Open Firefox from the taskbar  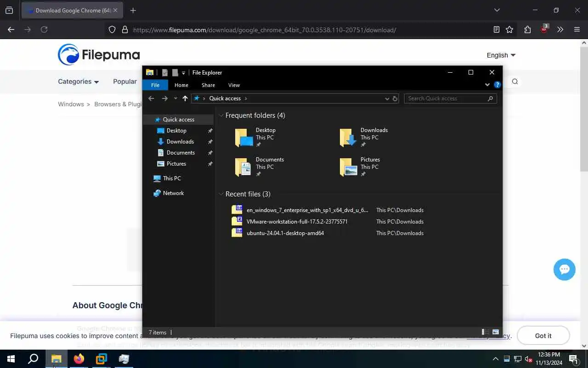pyautogui.click(x=79, y=359)
